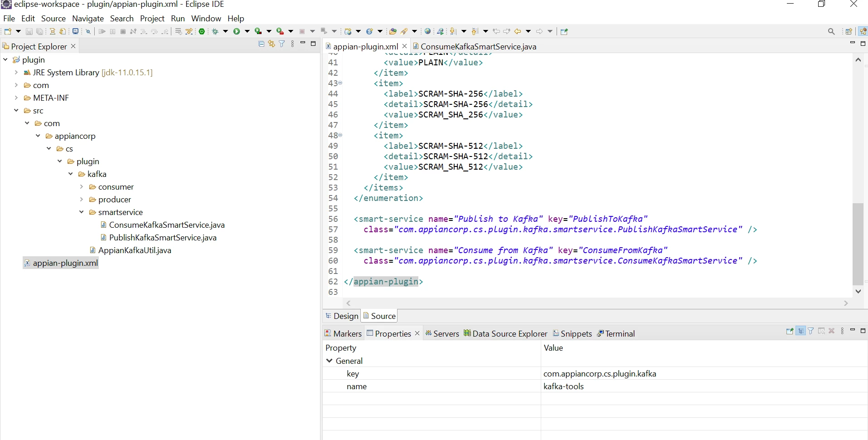Collapse the smartservice folder
868x440 pixels.
click(82, 212)
